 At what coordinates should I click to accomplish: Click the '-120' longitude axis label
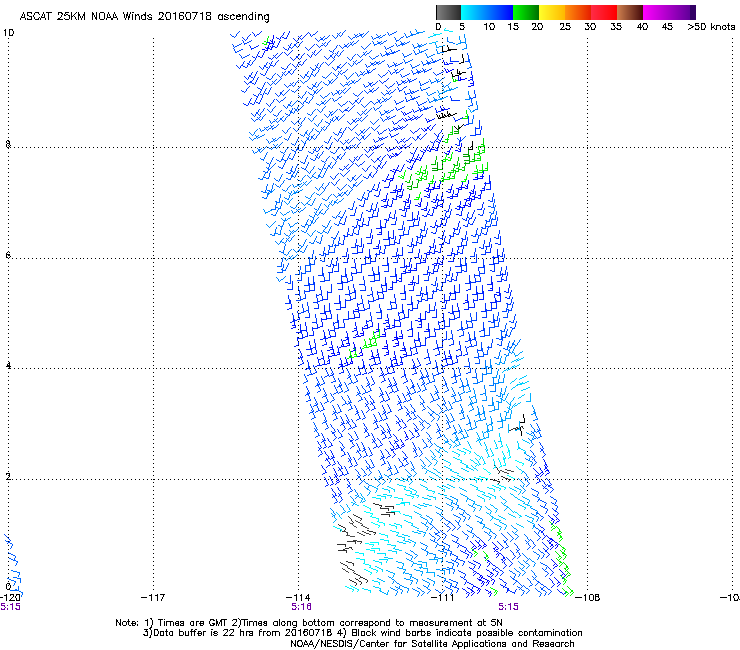click(10, 598)
